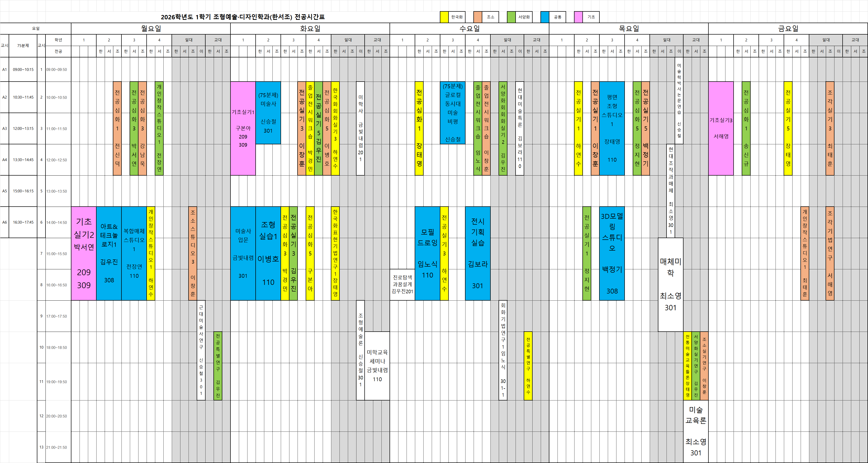Select the 금요일 day header cell
Image resolution: width=868 pixels, height=463 pixels.
pyautogui.click(x=788, y=29)
